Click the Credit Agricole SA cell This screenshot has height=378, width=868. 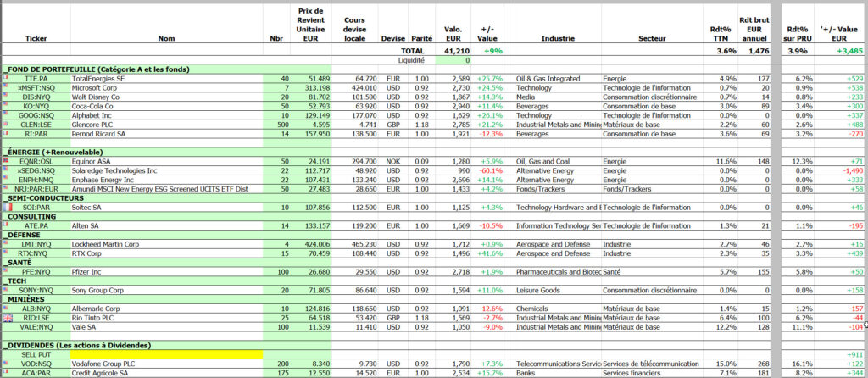coord(167,373)
